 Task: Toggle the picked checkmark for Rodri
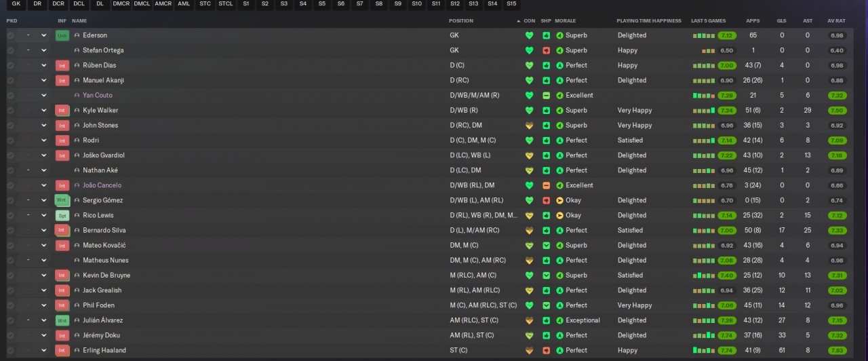[10, 140]
